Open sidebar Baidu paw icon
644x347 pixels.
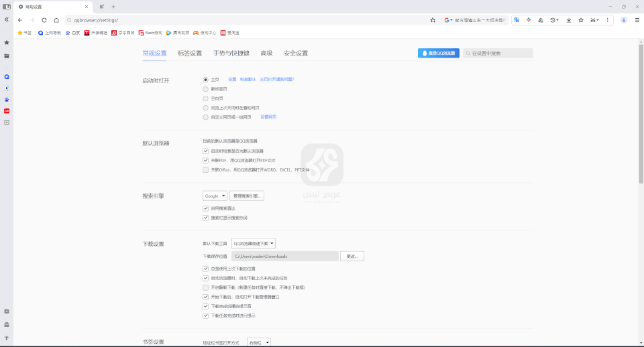(7, 100)
